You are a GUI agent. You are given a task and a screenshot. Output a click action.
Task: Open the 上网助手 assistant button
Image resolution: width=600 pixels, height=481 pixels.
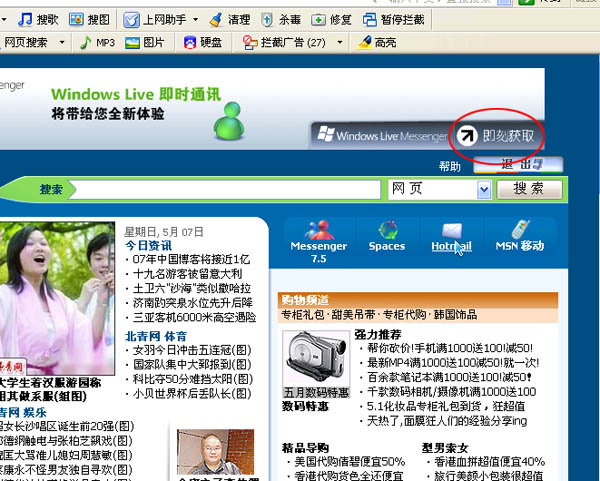pyautogui.click(x=155, y=20)
